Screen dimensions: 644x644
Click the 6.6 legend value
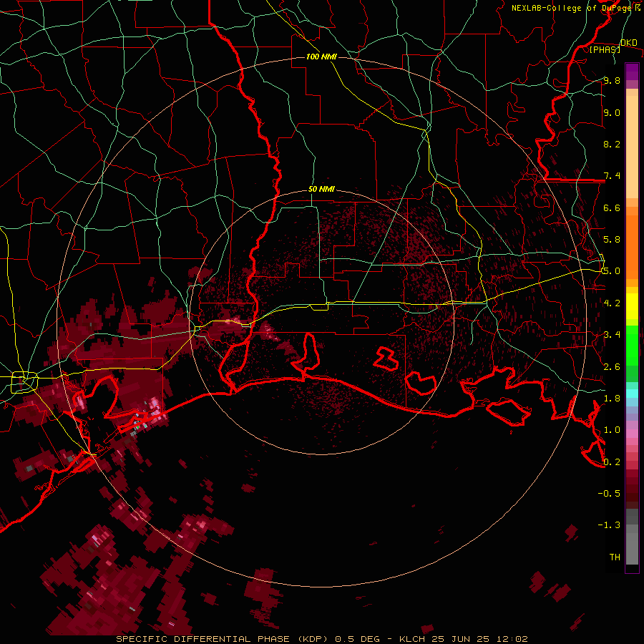[x=612, y=208]
